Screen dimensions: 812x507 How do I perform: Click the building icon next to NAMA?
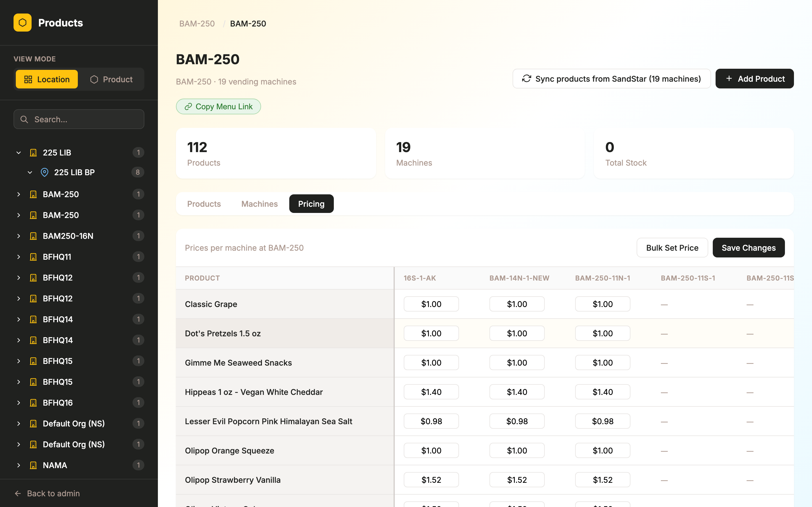click(33, 465)
